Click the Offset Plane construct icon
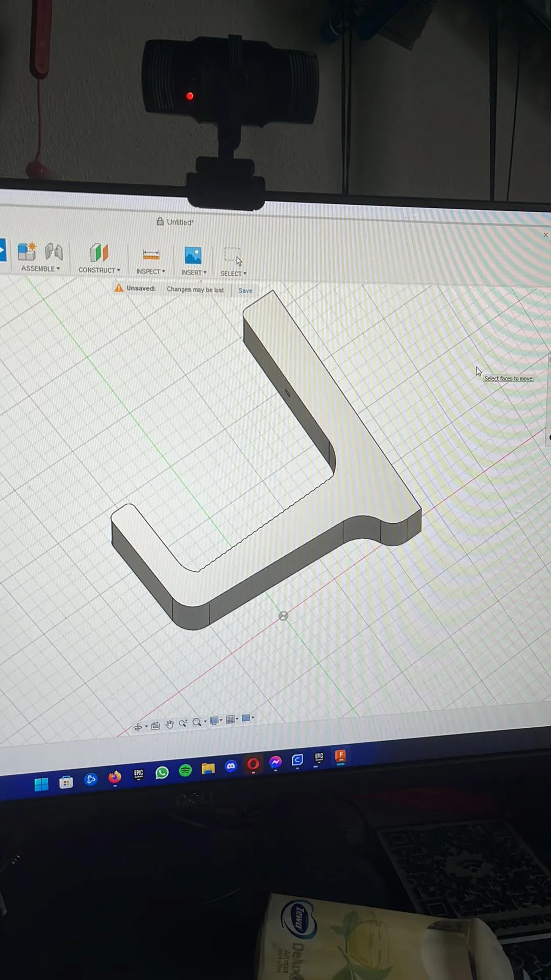The height and width of the screenshot is (980, 551). (99, 253)
